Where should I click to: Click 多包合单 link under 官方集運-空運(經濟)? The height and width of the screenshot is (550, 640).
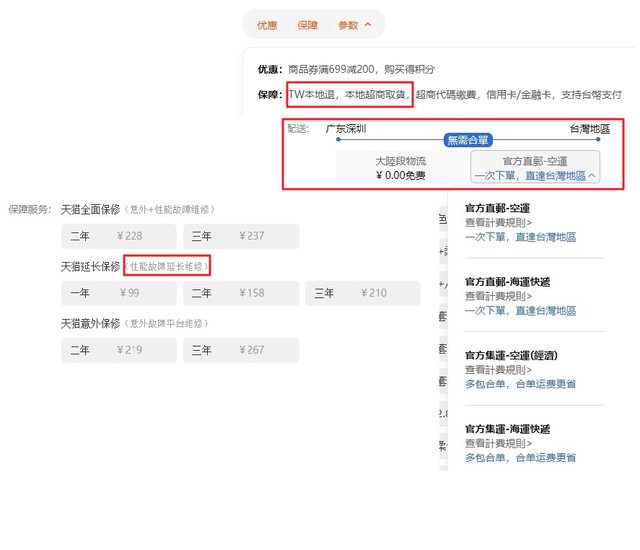(520, 384)
